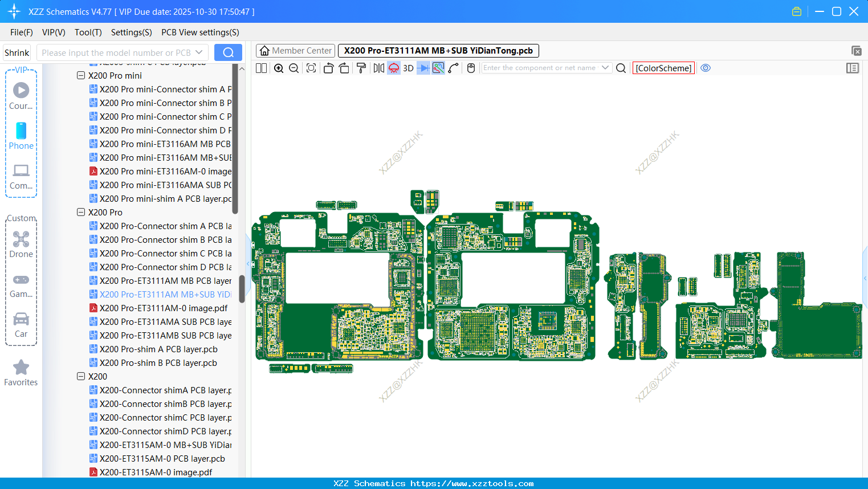Viewport: 868px width, 489px height.
Task: Open the PCB View settings menu
Action: (x=200, y=32)
